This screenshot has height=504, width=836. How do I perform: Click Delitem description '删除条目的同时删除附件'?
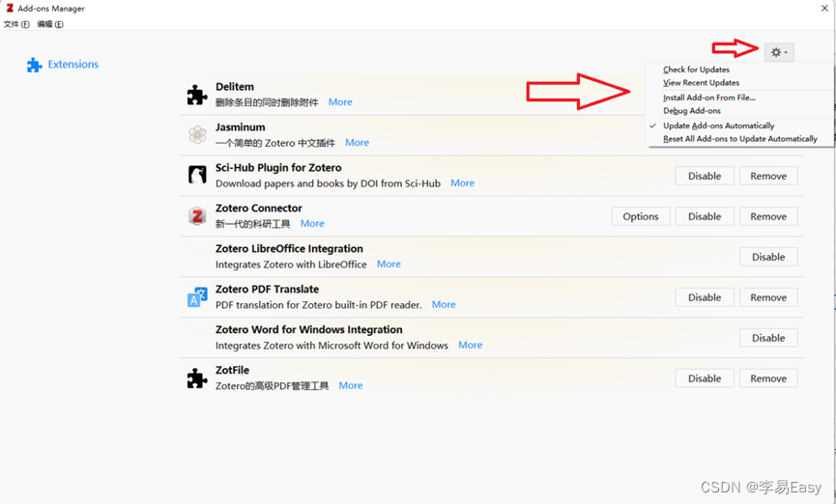coord(267,102)
